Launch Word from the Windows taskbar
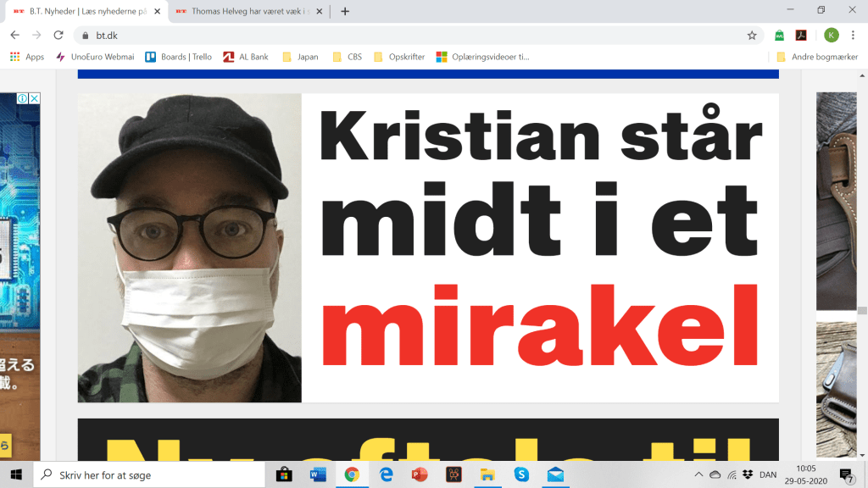Viewport: 868px width, 488px height. [x=319, y=474]
